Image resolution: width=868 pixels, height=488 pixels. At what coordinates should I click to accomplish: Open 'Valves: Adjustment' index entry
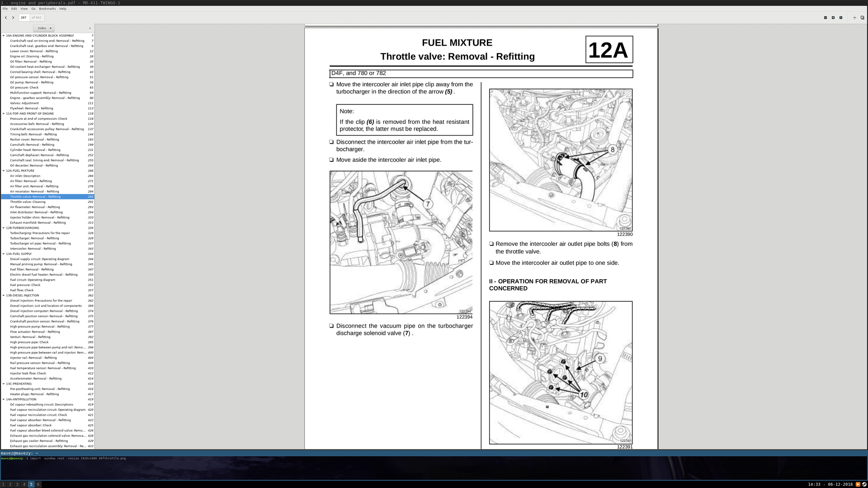[x=47, y=103]
